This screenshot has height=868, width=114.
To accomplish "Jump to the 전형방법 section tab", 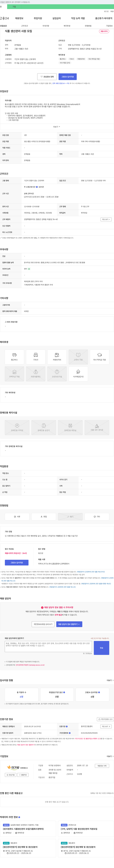I will coord(88,26).
